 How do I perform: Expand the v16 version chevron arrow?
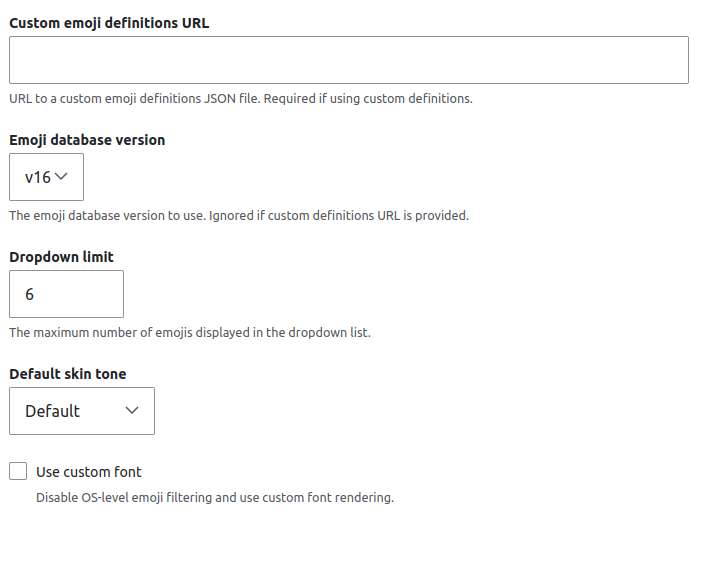pos(61,177)
